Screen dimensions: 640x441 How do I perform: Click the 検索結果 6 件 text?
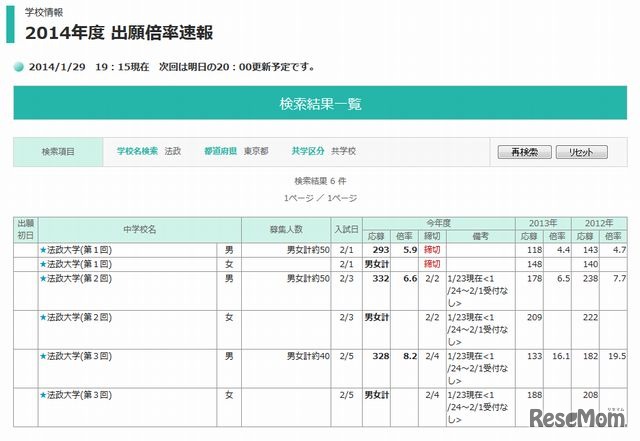coord(320,181)
